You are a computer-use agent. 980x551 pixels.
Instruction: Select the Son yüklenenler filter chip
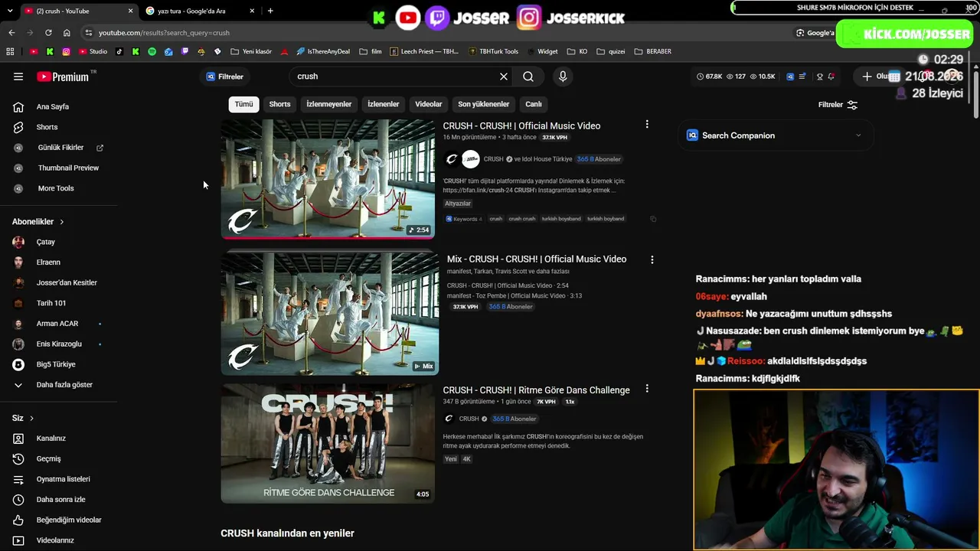click(x=484, y=104)
